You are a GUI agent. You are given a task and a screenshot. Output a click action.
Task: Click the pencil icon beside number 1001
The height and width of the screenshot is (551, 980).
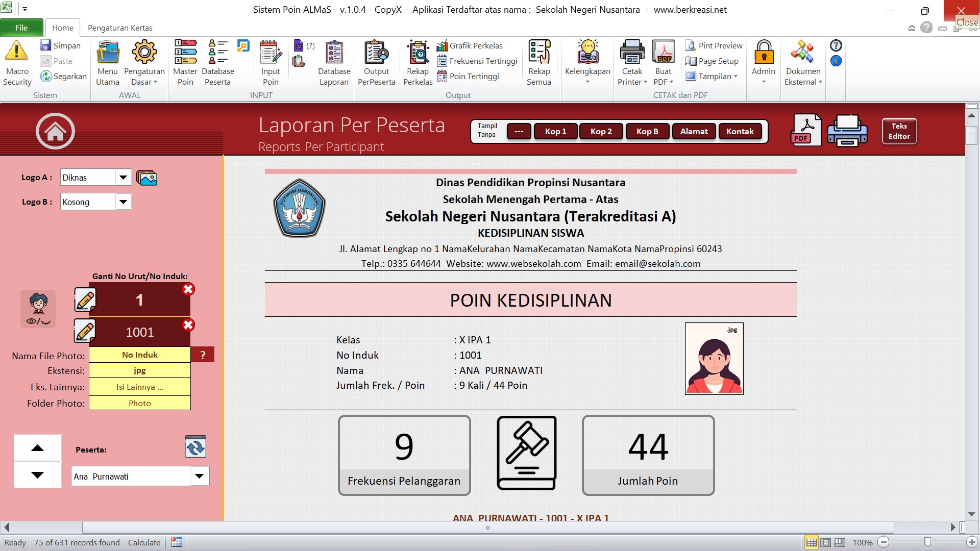click(85, 331)
